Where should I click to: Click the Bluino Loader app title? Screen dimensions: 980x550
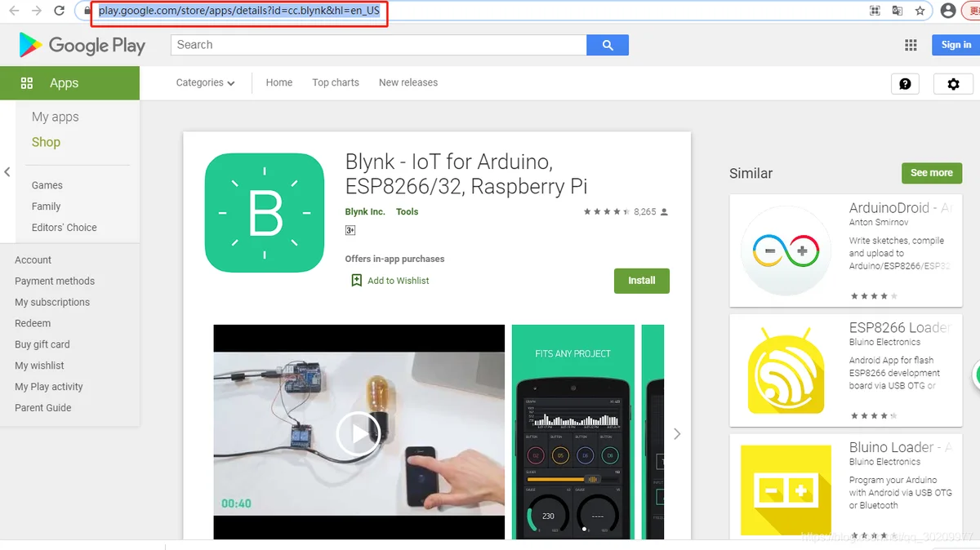(901, 447)
